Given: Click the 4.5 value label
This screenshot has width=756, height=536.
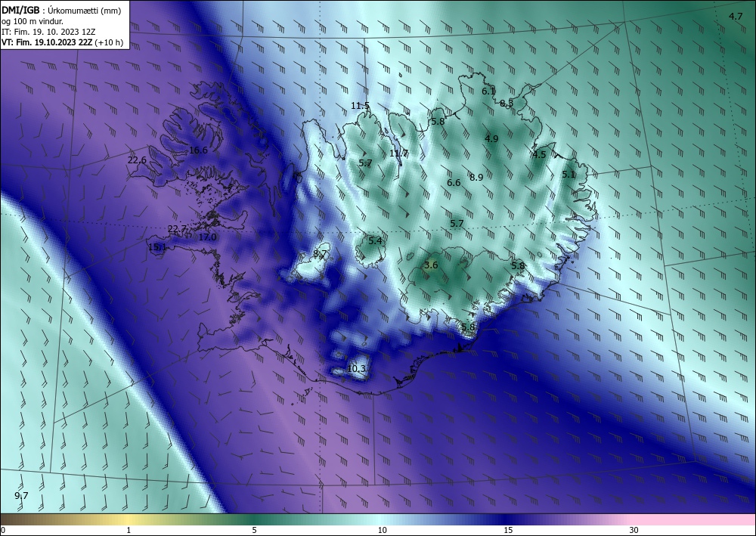Looking at the screenshot, I should click(539, 155).
